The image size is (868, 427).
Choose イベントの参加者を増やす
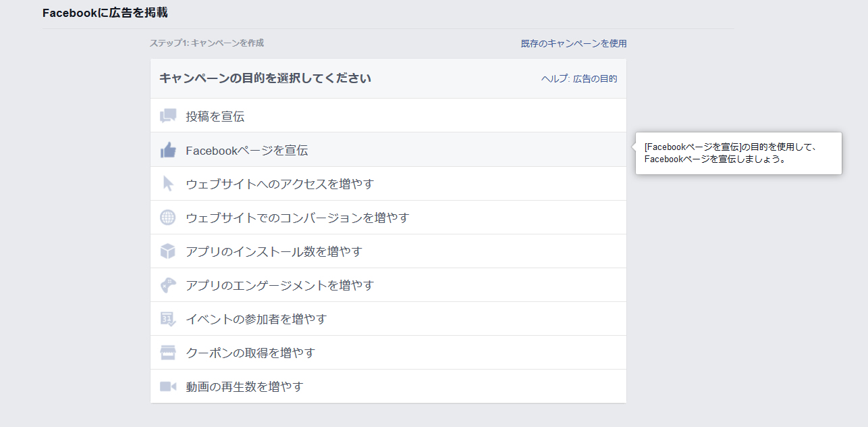tap(388, 318)
